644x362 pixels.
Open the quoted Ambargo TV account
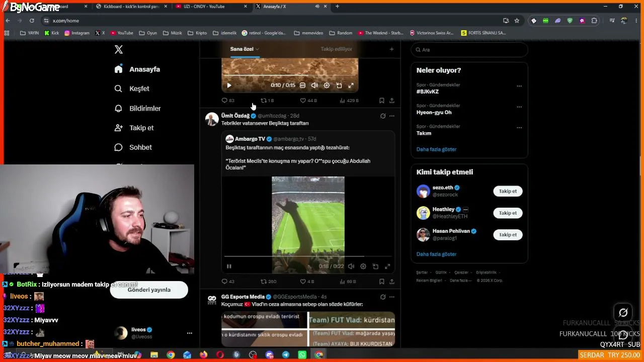coord(250,139)
